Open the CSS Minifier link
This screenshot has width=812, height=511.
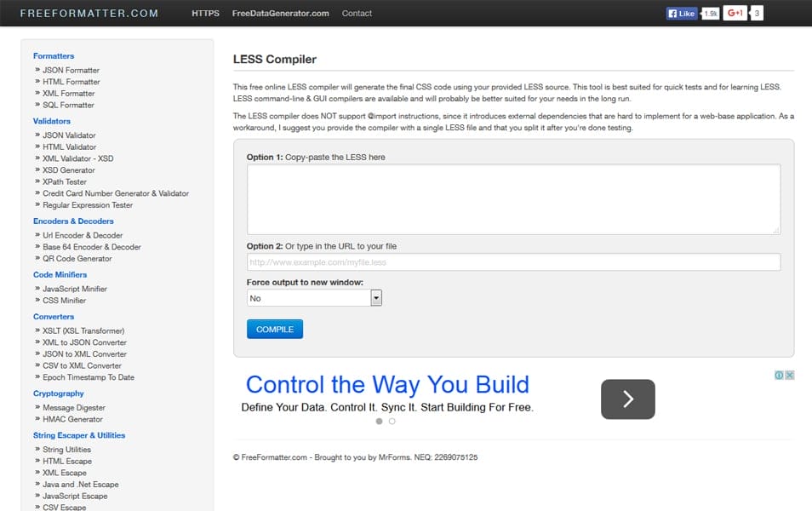pyautogui.click(x=64, y=301)
